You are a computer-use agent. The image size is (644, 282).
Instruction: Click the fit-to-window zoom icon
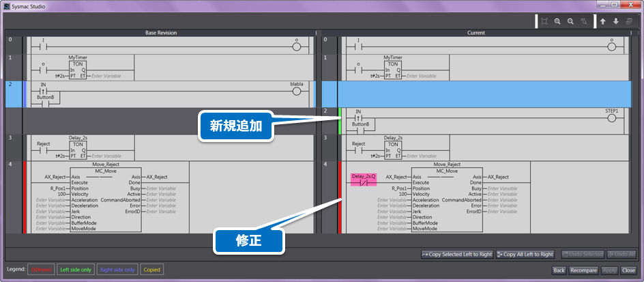pos(544,21)
